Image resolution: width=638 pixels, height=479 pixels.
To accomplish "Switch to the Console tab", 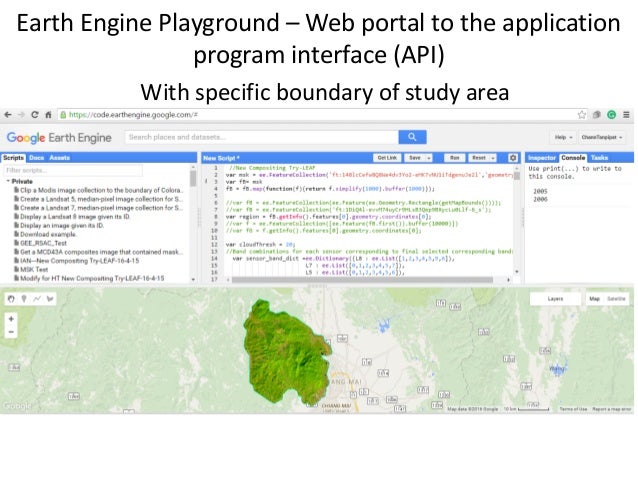I will (573, 158).
